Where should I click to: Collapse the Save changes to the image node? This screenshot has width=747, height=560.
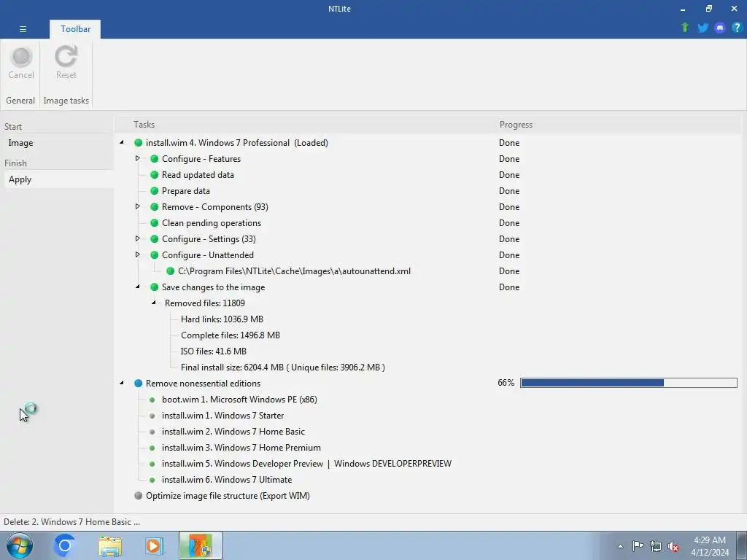click(138, 287)
